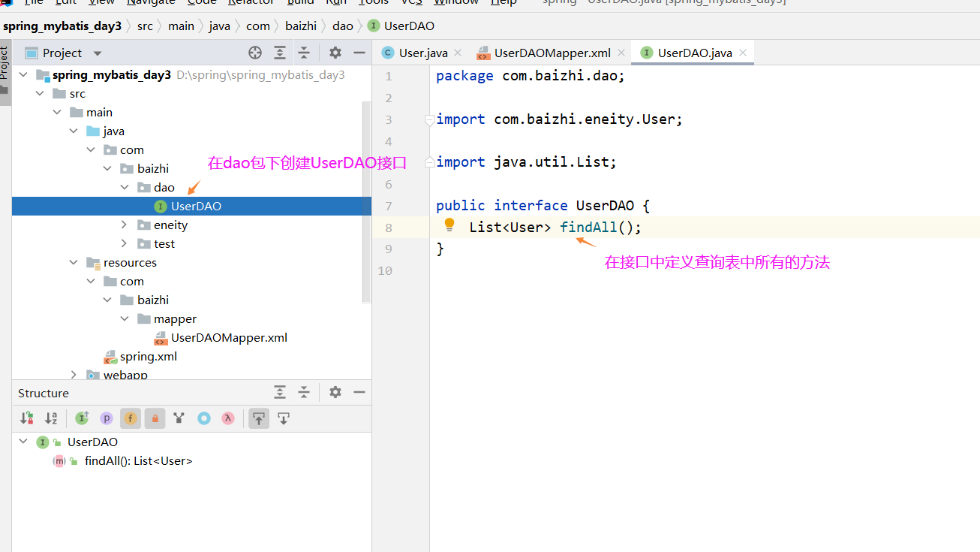Toggle the orange lock non-public filter
The height and width of the screenshot is (552, 980).
tap(155, 418)
